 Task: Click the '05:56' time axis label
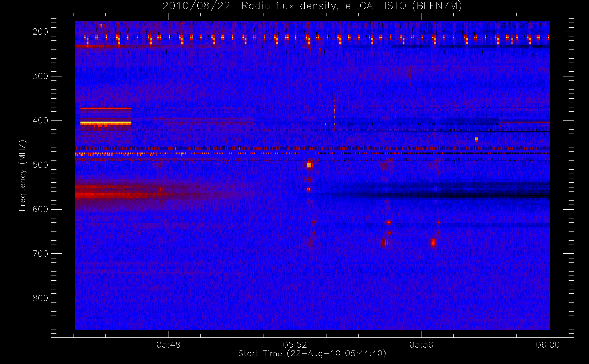(421, 345)
